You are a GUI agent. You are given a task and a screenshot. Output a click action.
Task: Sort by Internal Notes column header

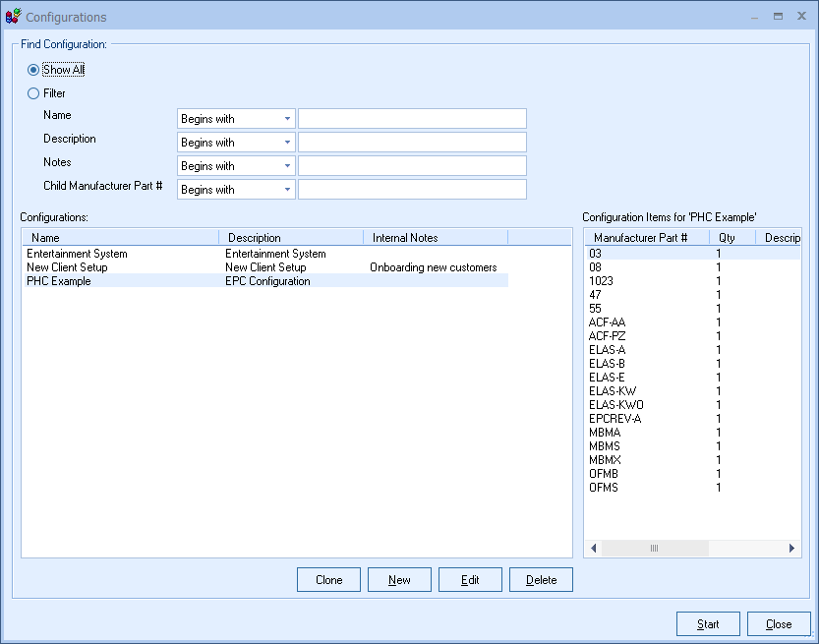(x=435, y=237)
